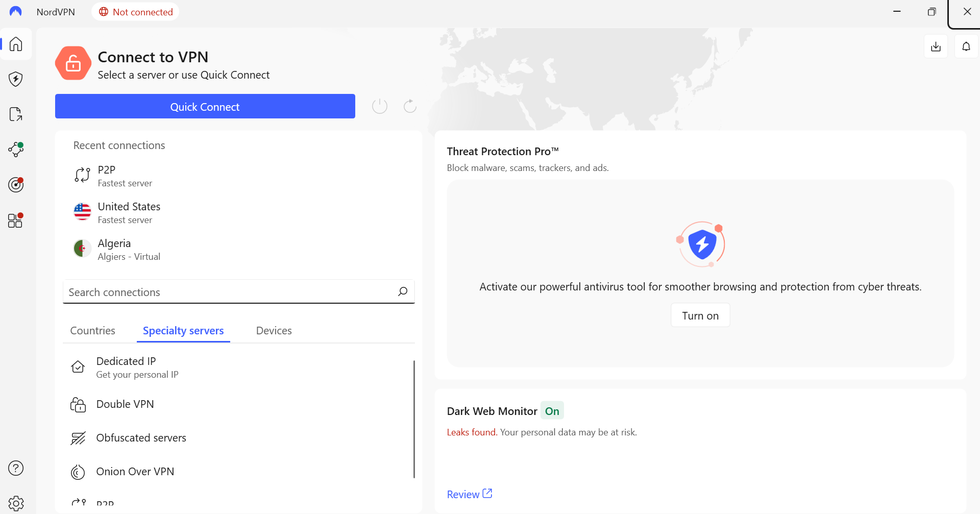The width and height of the screenshot is (980, 514).
Task: Click the Dedicated IP house icon
Action: click(78, 367)
